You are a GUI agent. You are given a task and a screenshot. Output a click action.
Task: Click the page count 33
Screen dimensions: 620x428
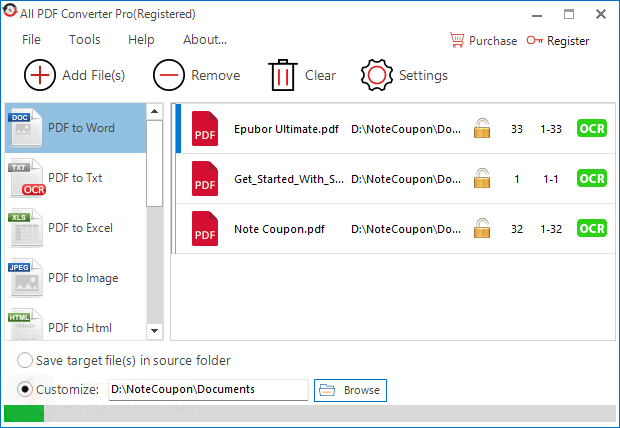(517, 129)
